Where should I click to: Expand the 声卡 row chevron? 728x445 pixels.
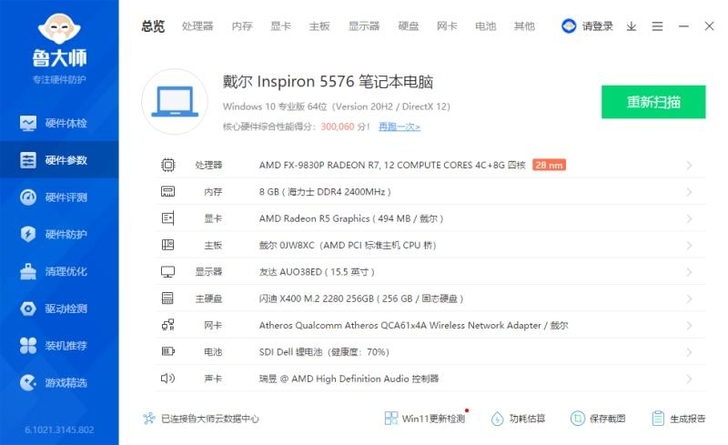[689, 379]
